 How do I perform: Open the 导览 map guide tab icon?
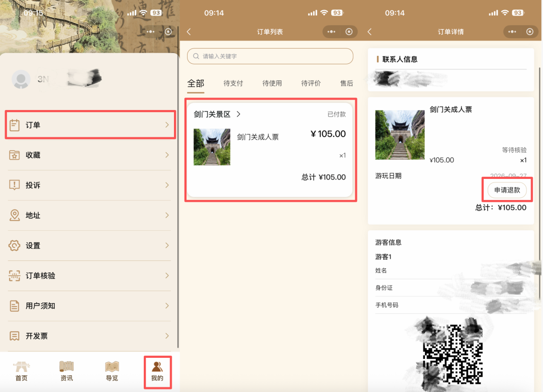(112, 366)
